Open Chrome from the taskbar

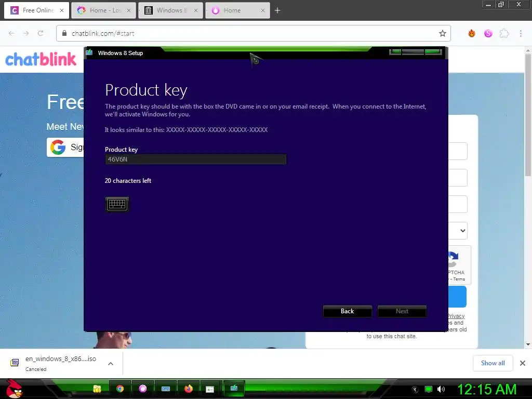tap(120, 389)
